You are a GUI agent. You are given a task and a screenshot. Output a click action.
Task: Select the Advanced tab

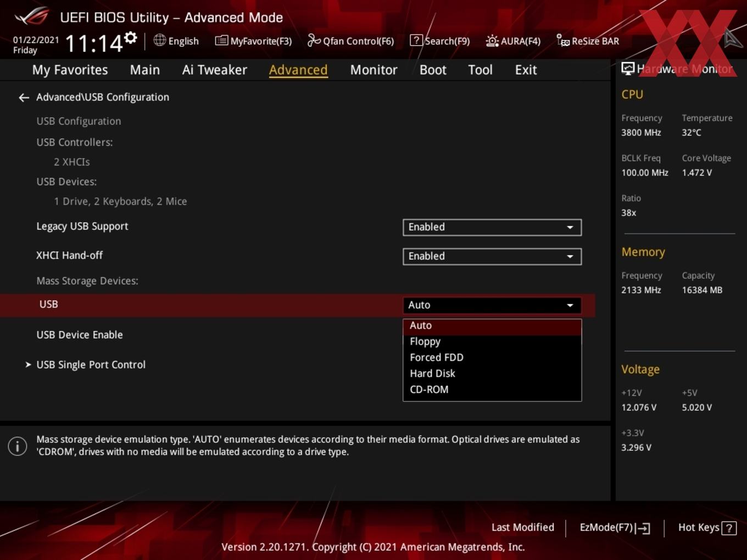pyautogui.click(x=298, y=70)
